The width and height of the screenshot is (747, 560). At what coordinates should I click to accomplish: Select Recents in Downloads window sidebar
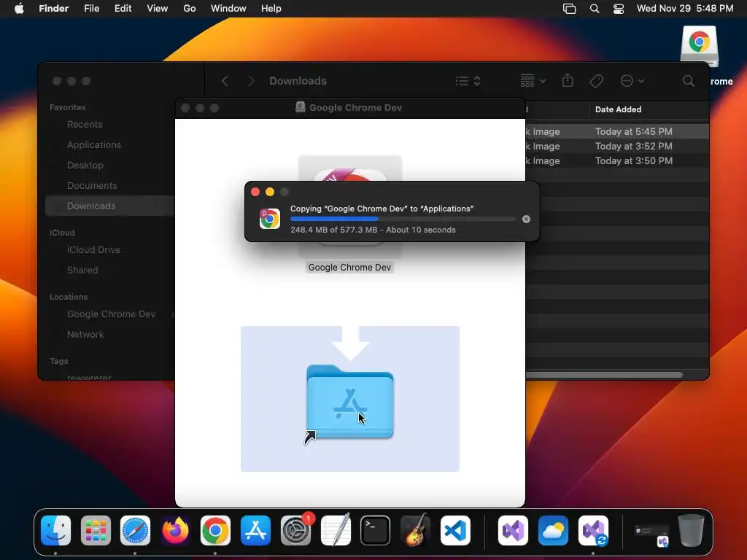85,124
